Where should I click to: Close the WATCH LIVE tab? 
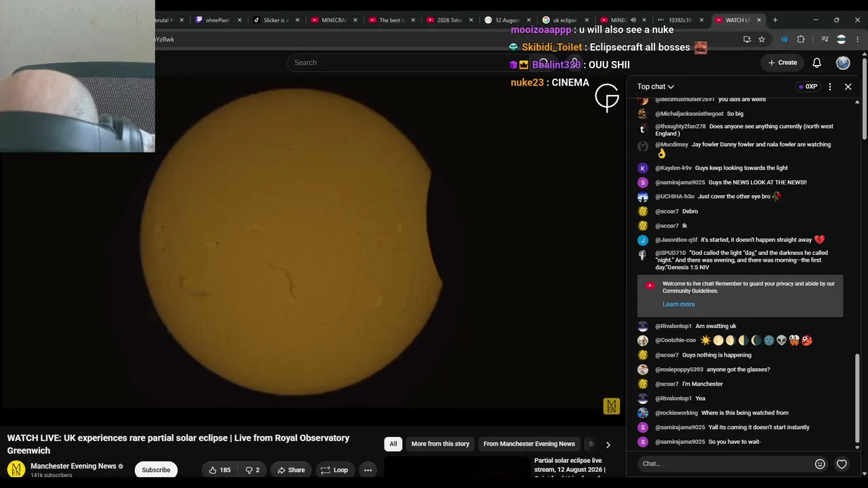tap(759, 20)
